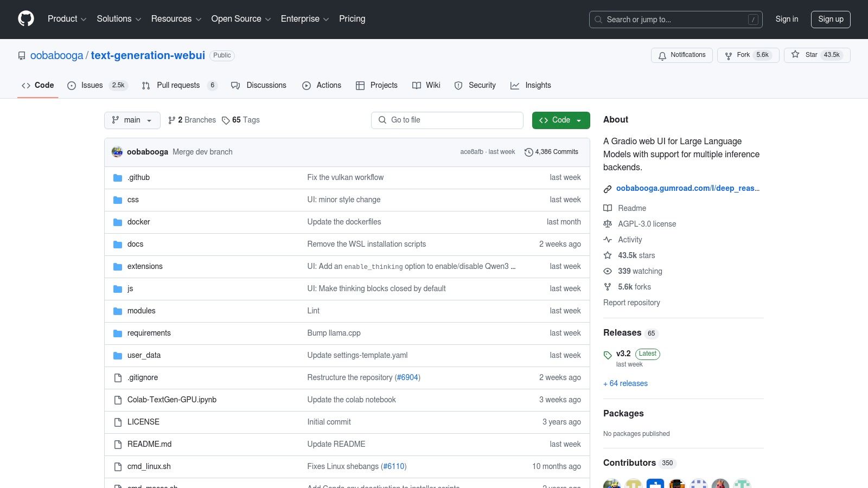Screen dimensions: 868x488
Task: Focus the Search or jump to field
Action: (676, 20)
